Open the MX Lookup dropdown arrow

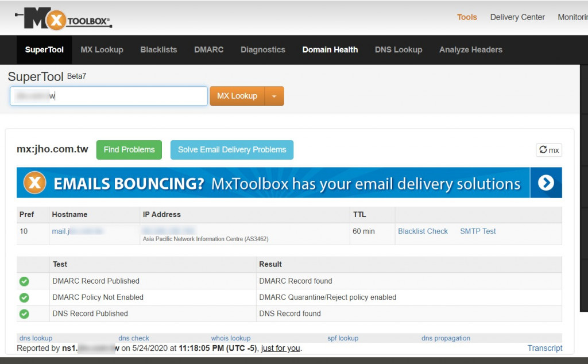[274, 96]
